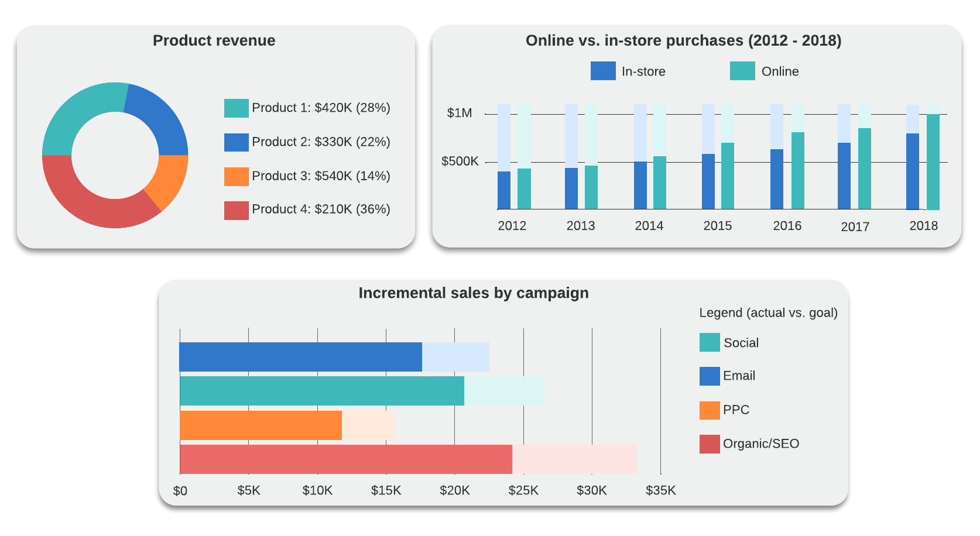Select the In-store legend color square
Viewport: 980px width, 536px height.
click(603, 71)
